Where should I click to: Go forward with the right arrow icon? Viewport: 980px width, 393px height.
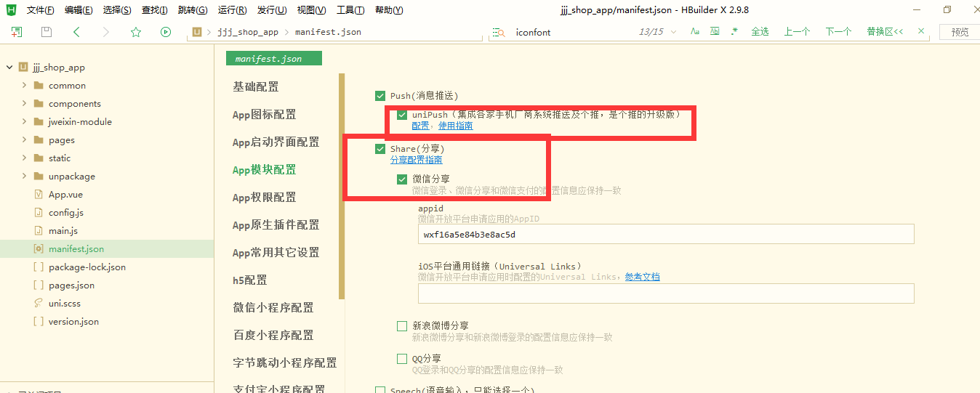click(x=106, y=32)
